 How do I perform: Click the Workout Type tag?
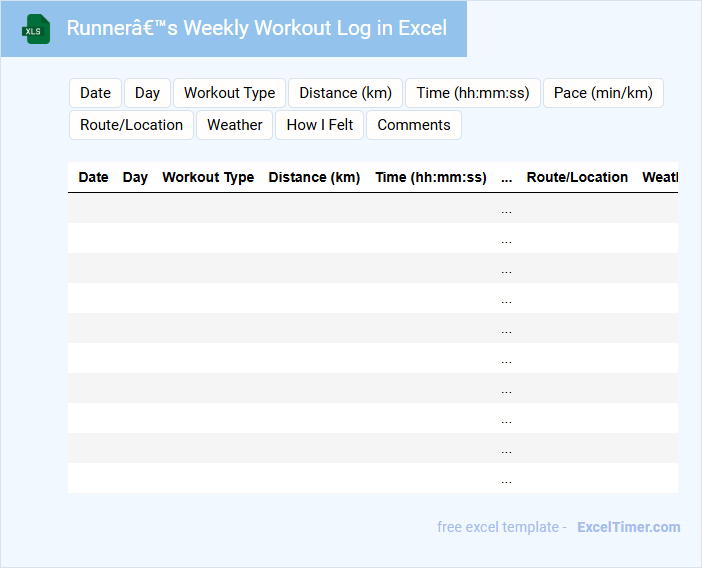click(x=229, y=93)
